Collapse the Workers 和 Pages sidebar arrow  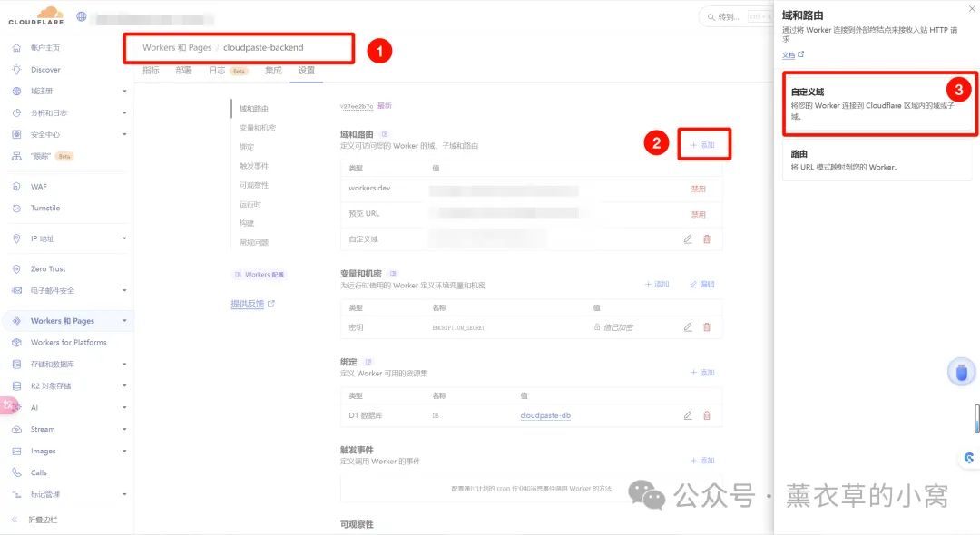[124, 321]
